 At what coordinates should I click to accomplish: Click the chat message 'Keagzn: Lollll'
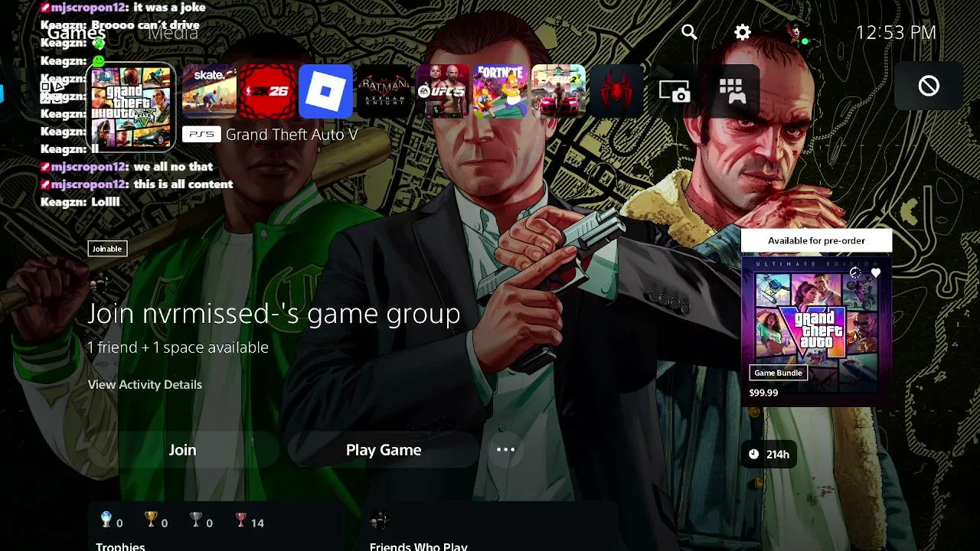tap(80, 202)
